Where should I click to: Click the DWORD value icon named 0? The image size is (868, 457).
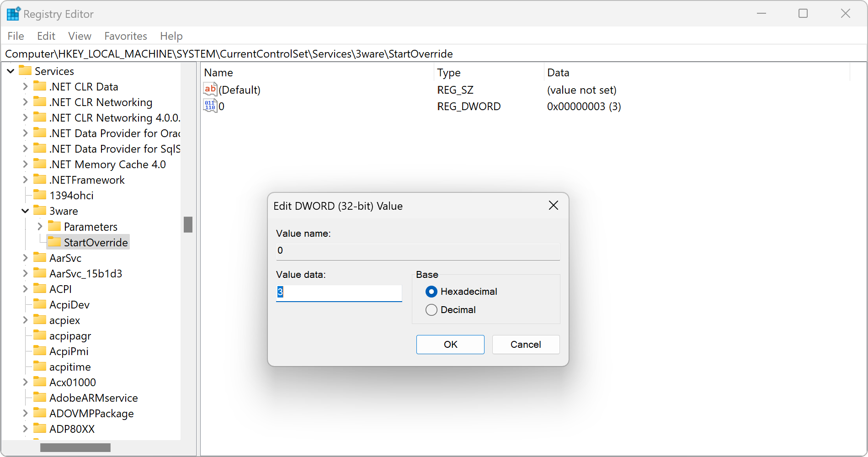210,106
